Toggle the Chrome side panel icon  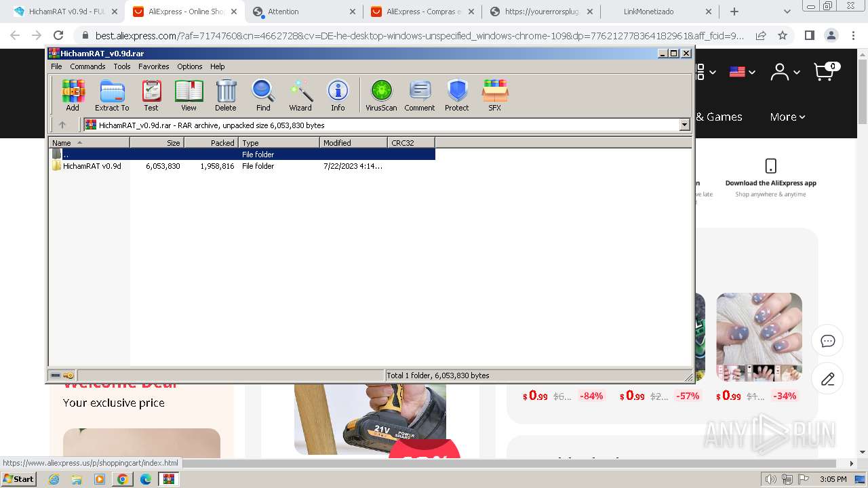pyautogui.click(x=809, y=35)
